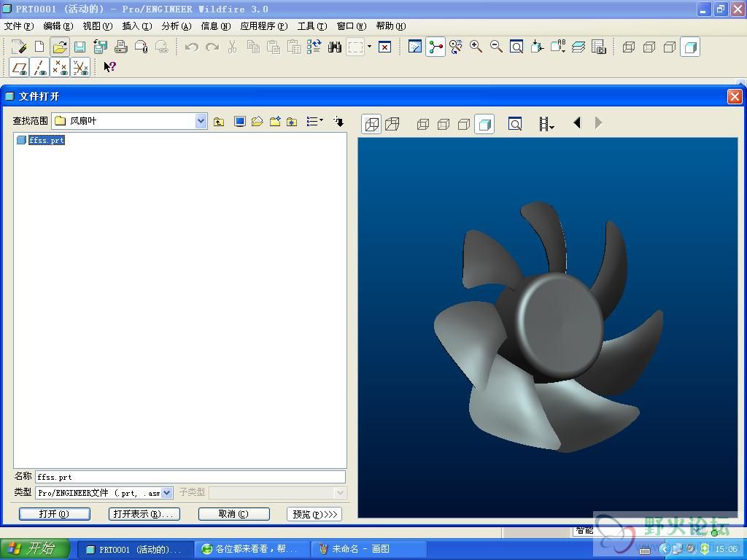This screenshot has height=560, width=747.
Task: Refit the preview using preview toolbar magnifier
Action: point(514,124)
